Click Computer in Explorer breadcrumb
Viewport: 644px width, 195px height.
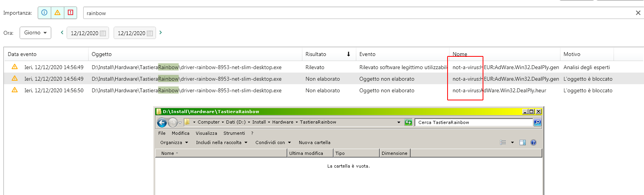208,122
